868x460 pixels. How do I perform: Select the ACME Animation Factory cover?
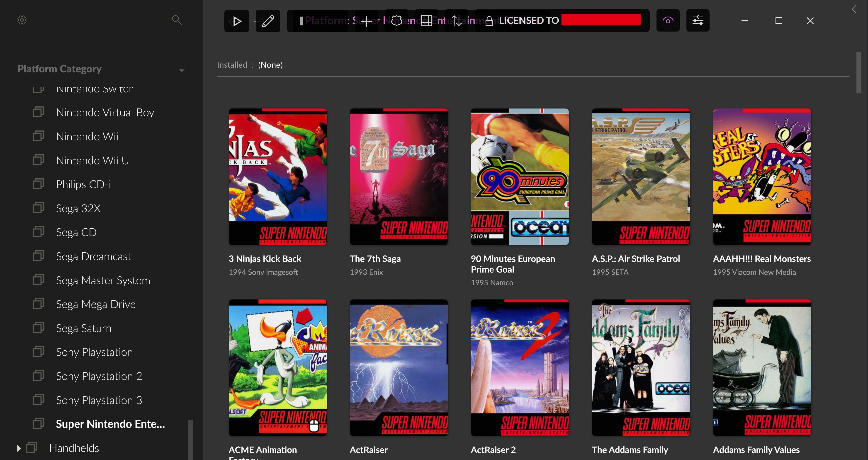click(x=278, y=368)
